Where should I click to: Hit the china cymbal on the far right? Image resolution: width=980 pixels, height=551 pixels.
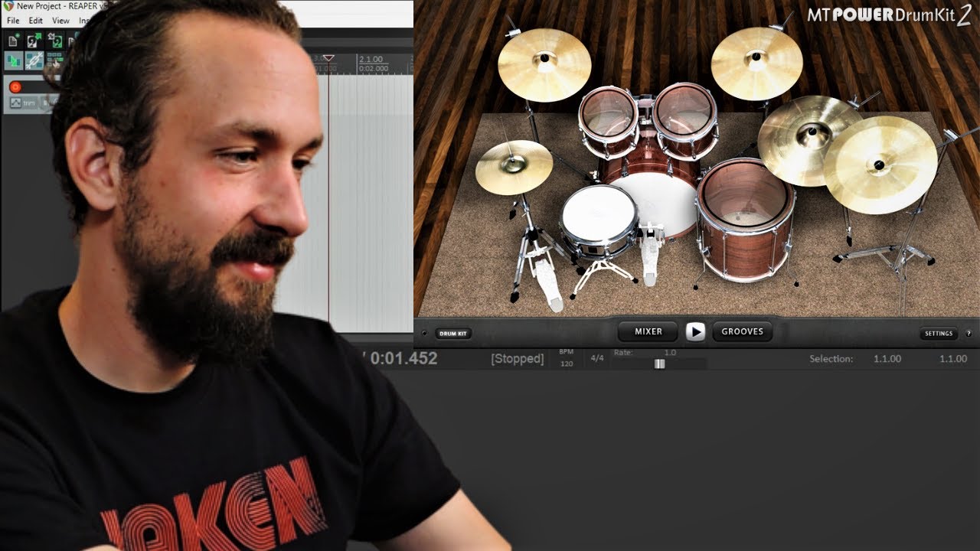pyautogui.click(x=880, y=165)
